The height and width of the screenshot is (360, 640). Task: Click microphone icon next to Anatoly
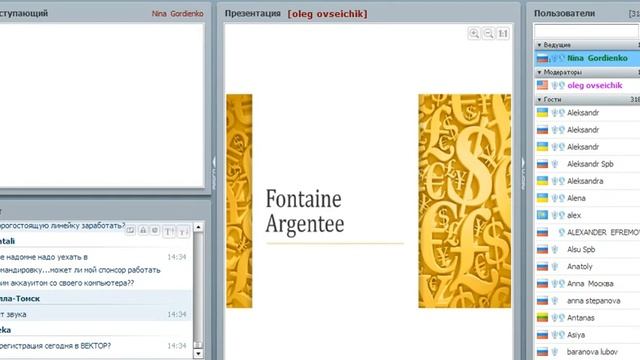click(x=554, y=267)
